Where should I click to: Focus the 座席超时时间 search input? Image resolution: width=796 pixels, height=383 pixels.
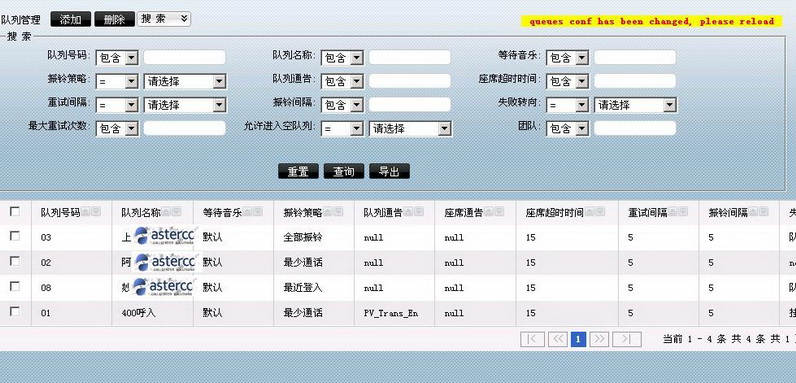pyautogui.click(x=635, y=81)
